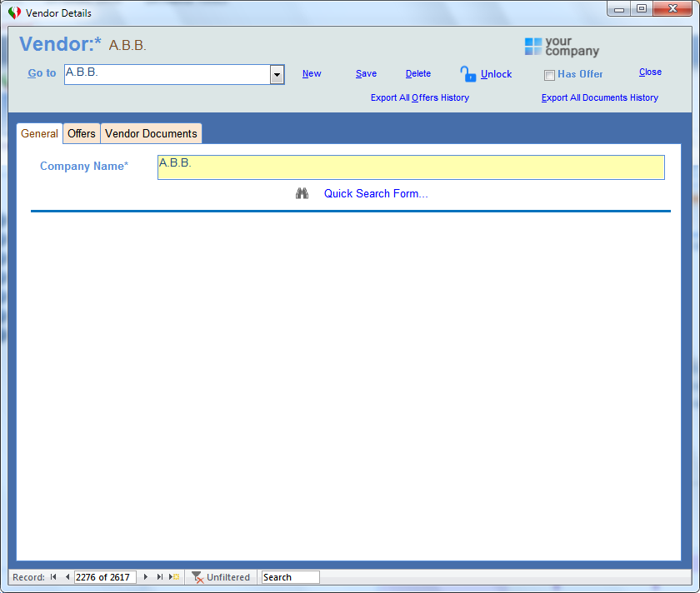700x593 pixels.
Task: Click the Close link in the header
Action: coord(650,72)
